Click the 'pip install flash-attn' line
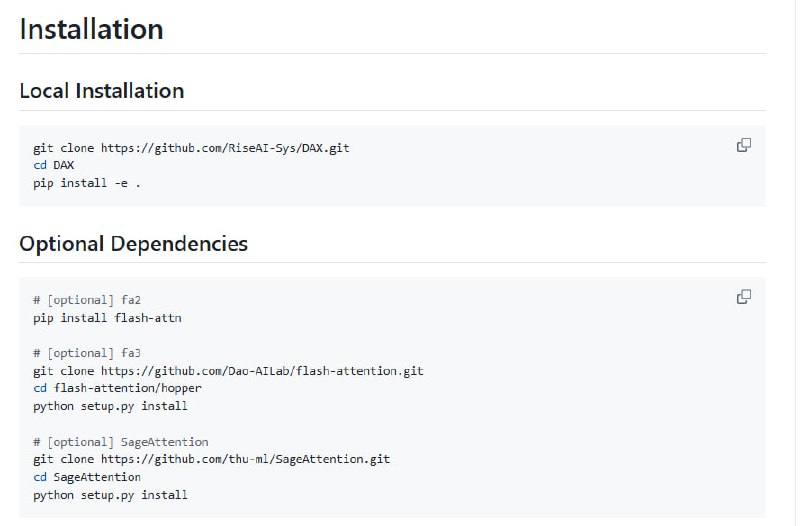This screenshot has width=800, height=526. (x=107, y=318)
